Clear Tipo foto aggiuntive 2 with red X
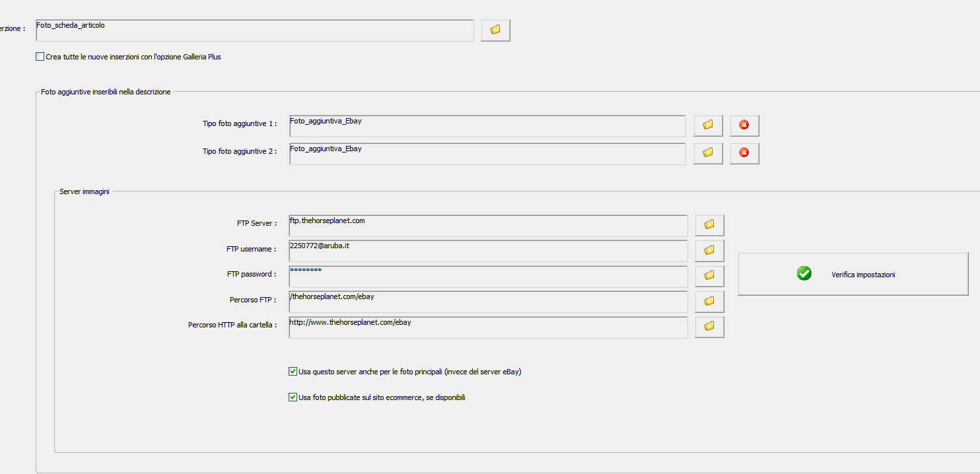 pyautogui.click(x=744, y=152)
